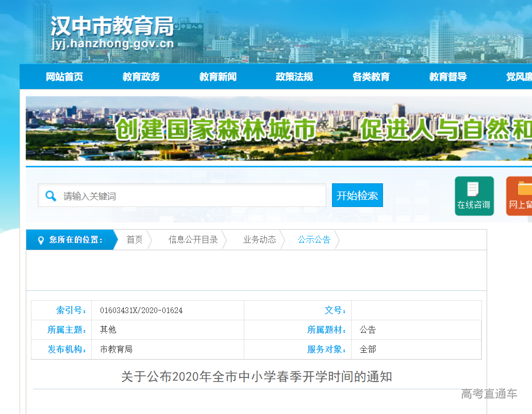Click the 创建国家森林城市 banner image
This screenshot has width=532, height=414.
(278, 129)
